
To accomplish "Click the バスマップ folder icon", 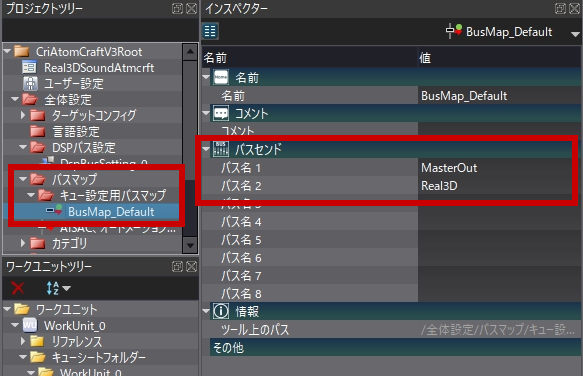I will [38, 179].
